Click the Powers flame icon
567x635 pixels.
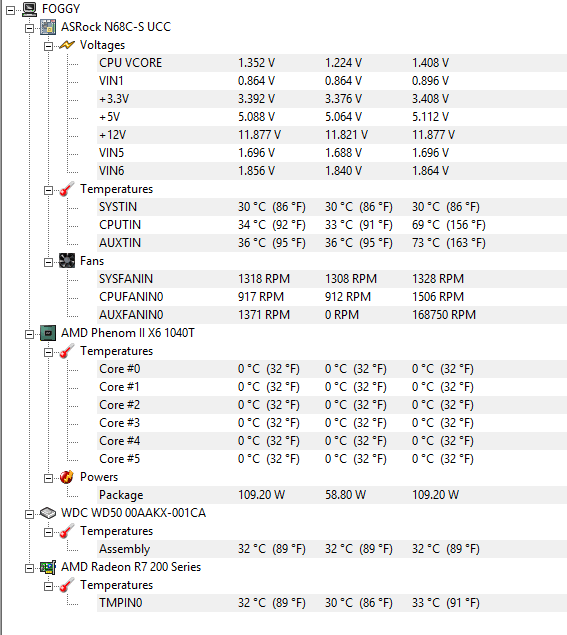[67, 477]
